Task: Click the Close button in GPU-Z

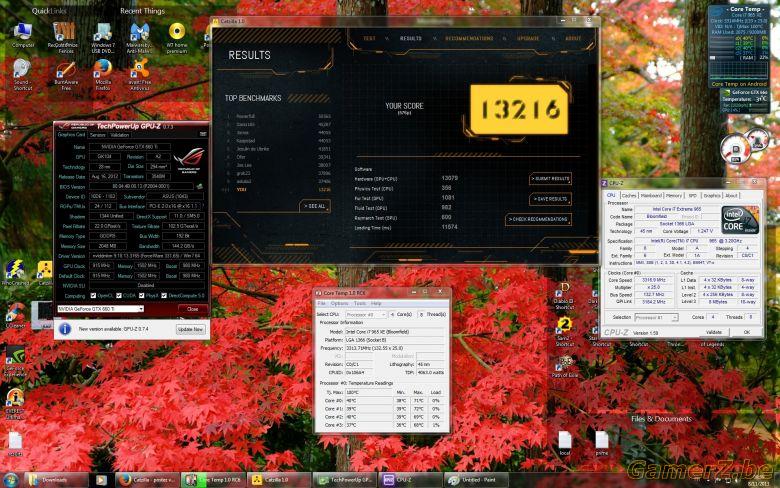Action: point(193,309)
